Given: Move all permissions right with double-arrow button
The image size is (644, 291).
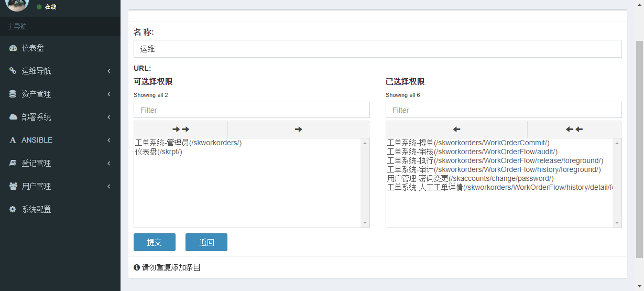Looking at the screenshot, I should (181, 130).
